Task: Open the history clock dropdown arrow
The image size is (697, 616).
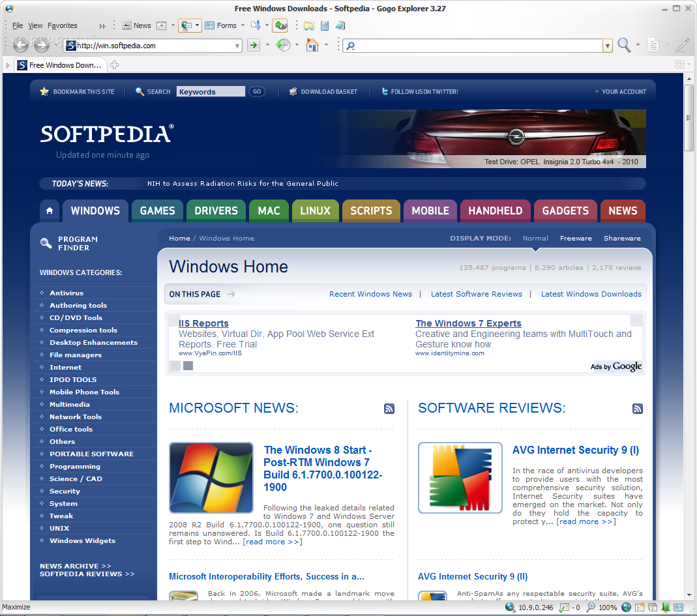Action: [x=297, y=45]
